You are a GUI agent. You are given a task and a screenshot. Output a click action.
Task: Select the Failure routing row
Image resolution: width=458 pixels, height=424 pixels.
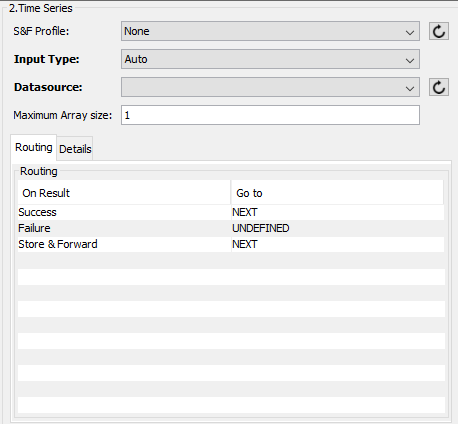231,228
